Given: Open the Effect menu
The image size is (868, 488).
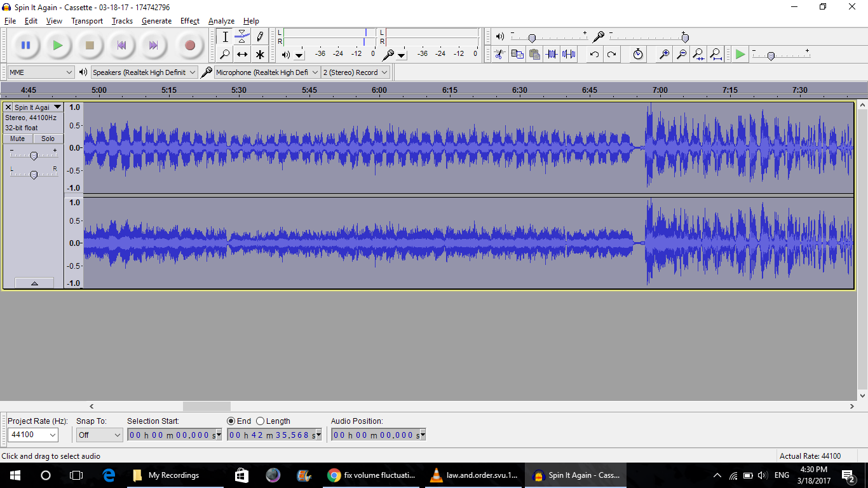Looking at the screenshot, I should tap(190, 21).
